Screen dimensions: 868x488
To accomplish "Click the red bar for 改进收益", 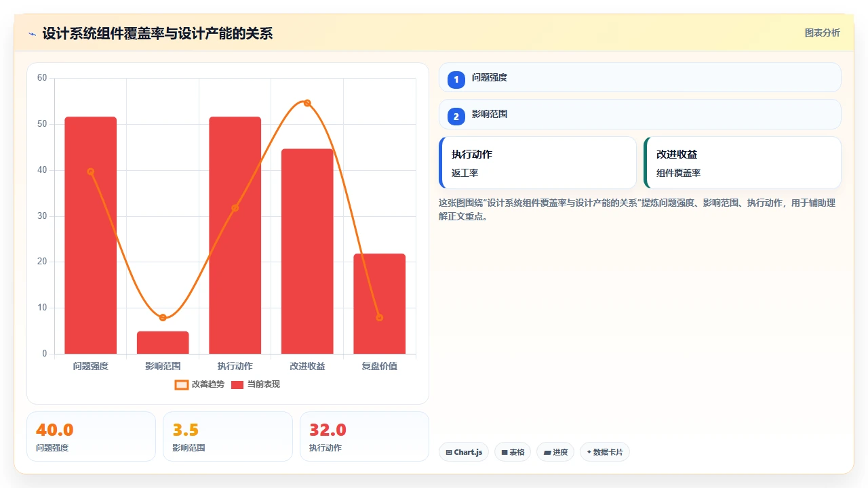I will point(307,251).
